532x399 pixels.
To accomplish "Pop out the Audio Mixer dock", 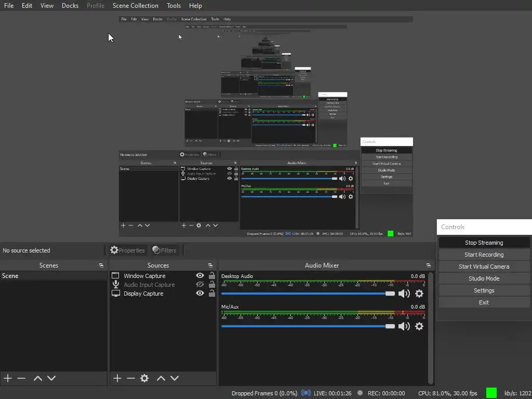I will click(x=429, y=265).
